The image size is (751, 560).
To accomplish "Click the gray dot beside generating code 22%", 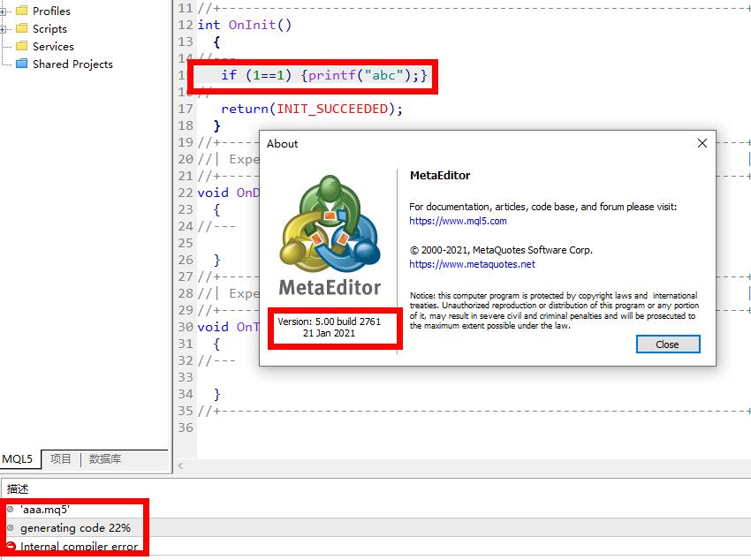I will 10,527.
